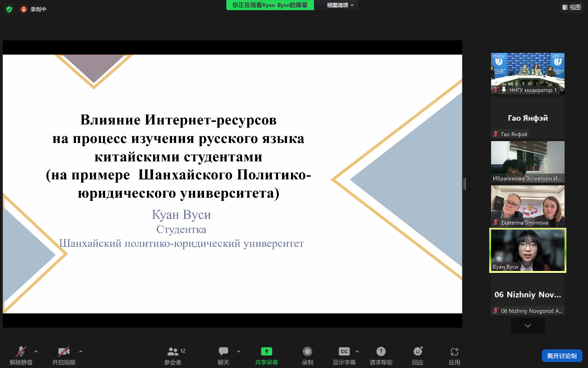Select the Ekaterina Smirnova video thumbnail

click(x=528, y=206)
